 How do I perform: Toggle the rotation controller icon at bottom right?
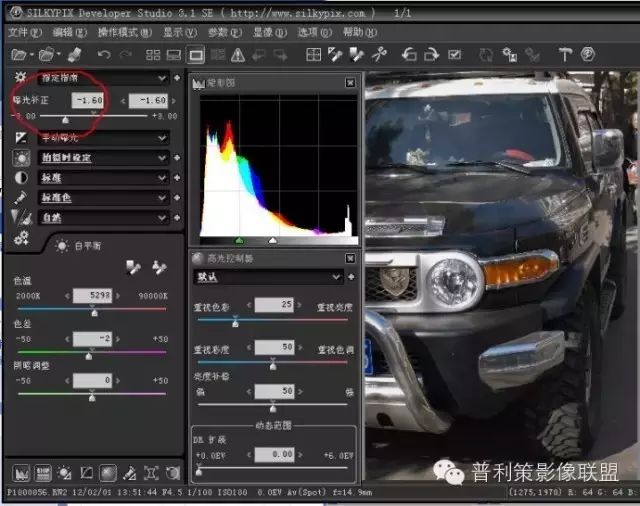click(173, 473)
